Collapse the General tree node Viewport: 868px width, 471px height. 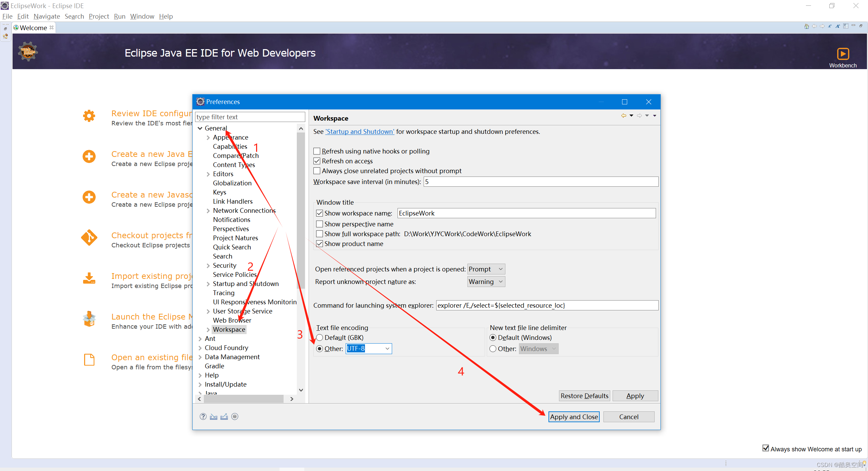tap(200, 128)
